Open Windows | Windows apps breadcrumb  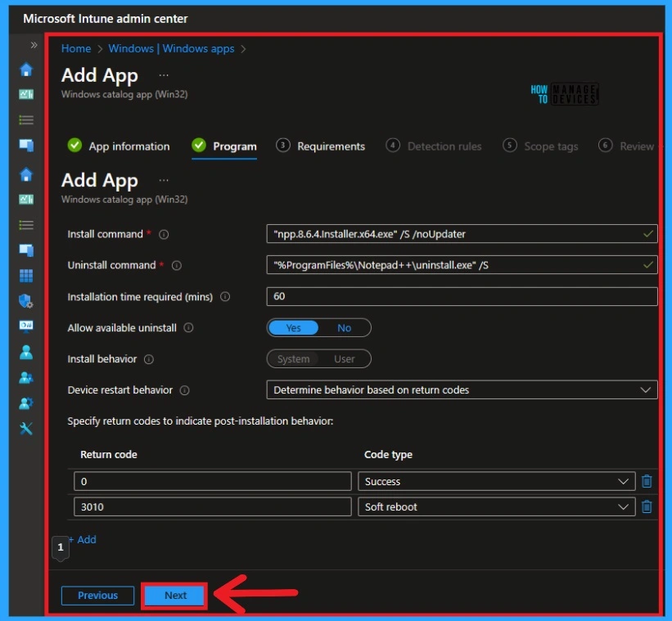pyautogui.click(x=171, y=48)
